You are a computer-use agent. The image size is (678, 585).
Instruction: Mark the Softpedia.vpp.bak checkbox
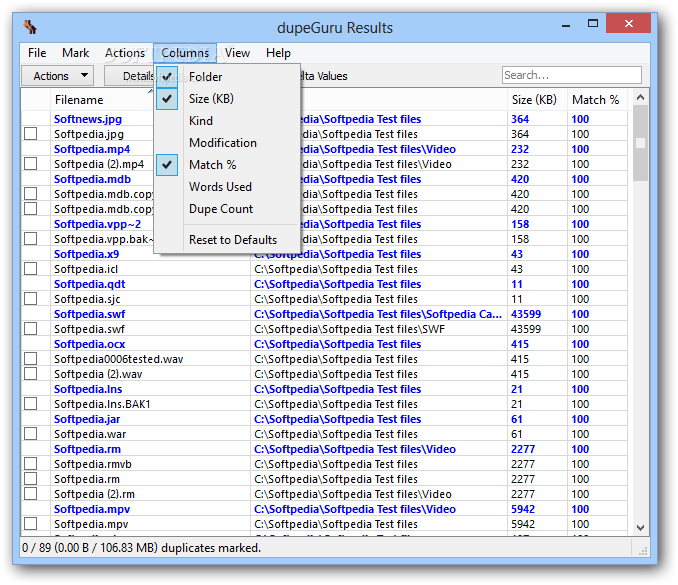pyautogui.click(x=31, y=239)
